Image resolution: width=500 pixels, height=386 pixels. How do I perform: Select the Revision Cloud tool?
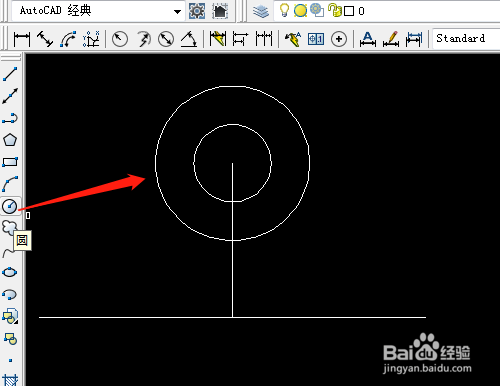point(9,227)
